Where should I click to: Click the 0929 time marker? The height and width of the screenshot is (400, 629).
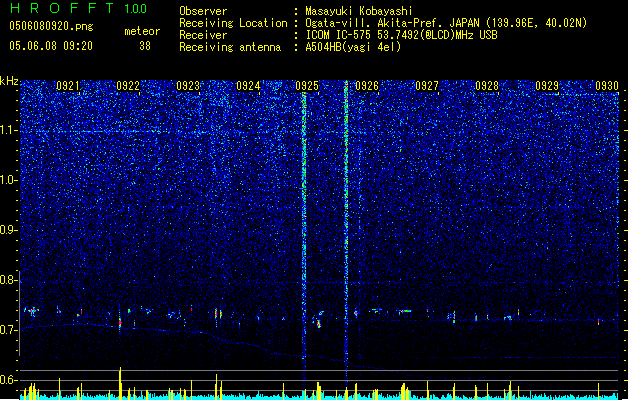[547, 86]
